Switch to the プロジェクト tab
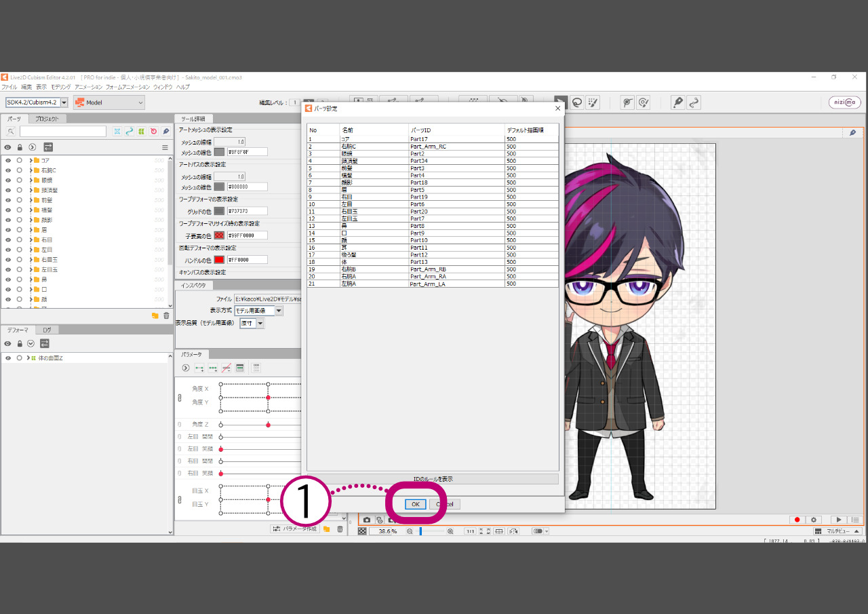This screenshot has width=868, height=614. click(x=47, y=119)
